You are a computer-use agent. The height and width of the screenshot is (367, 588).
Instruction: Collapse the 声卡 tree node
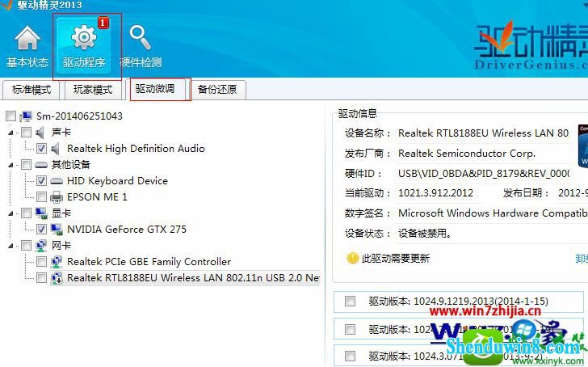click(10, 133)
